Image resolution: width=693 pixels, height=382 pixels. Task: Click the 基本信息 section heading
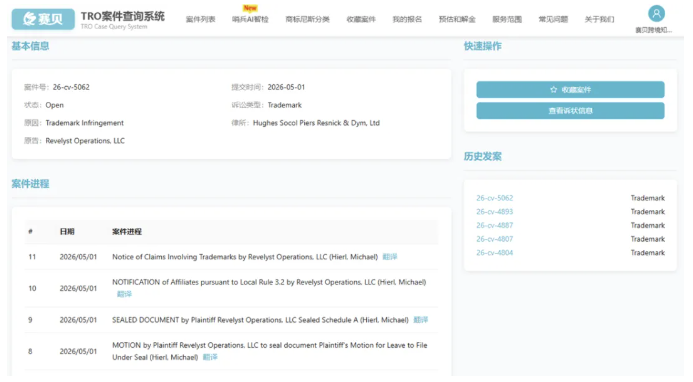click(30, 46)
